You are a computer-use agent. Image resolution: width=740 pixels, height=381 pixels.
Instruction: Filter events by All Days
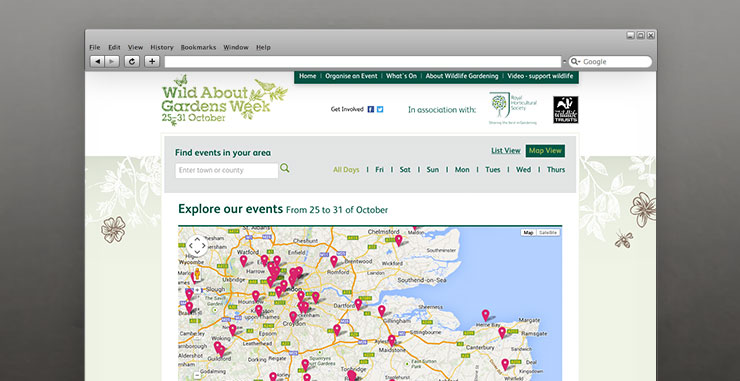[346, 169]
